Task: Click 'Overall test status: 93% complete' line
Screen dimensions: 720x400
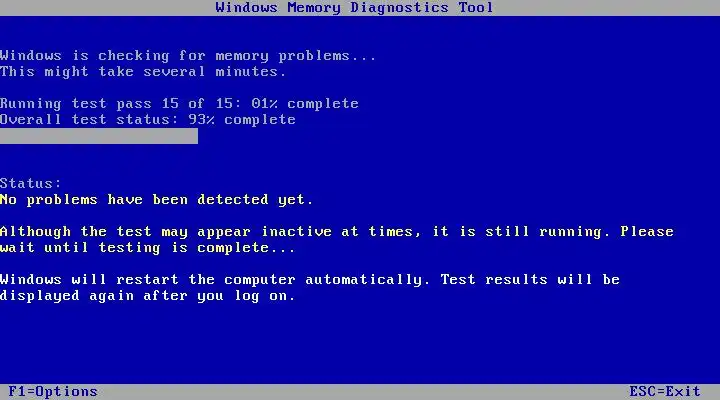Action: [148, 119]
